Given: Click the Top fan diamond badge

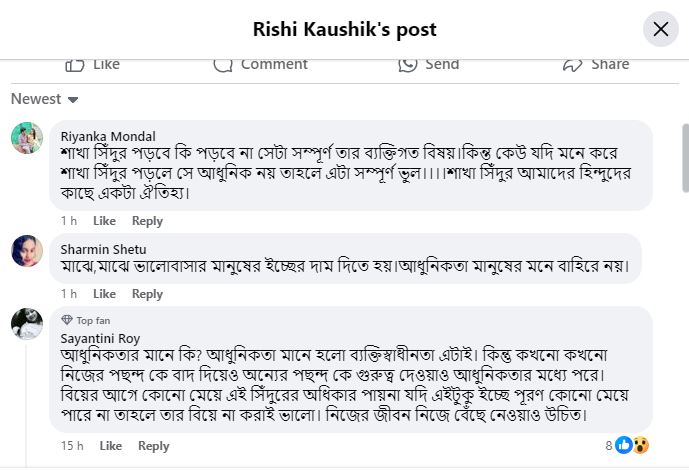Looking at the screenshot, I should [67, 320].
